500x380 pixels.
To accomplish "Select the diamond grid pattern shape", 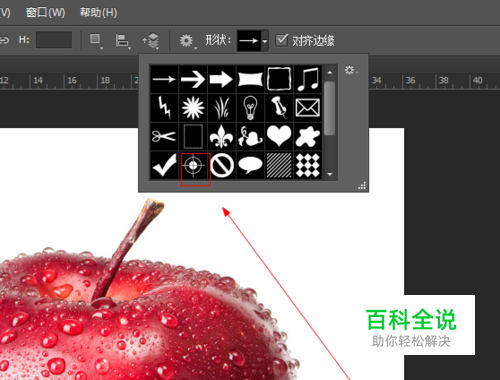I will pyautogui.click(x=308, y=165).
